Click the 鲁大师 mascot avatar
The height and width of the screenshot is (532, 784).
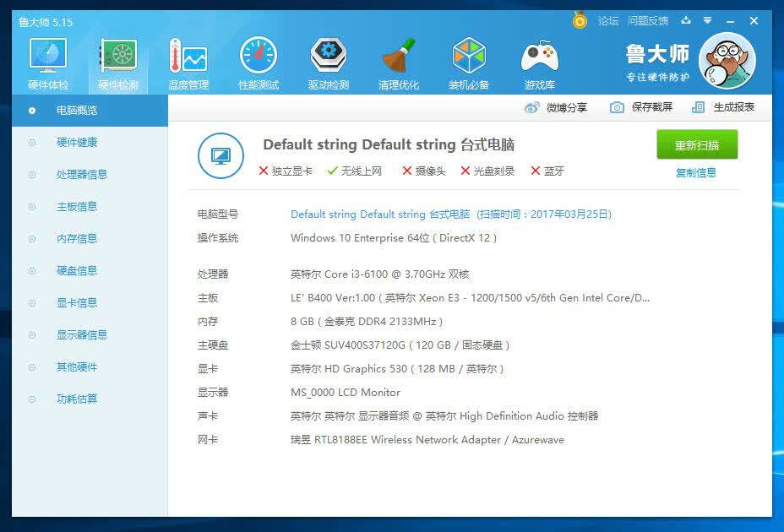pyautogui.click(x=727, y=61)
